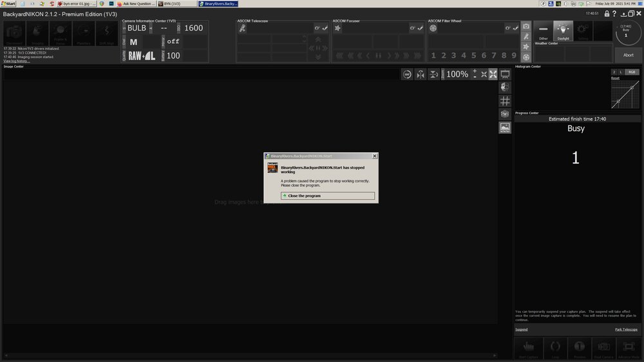The height and width of the screenshot is (362, 644).
Task: Click the battery 100 value
Action: coord(173,55)
